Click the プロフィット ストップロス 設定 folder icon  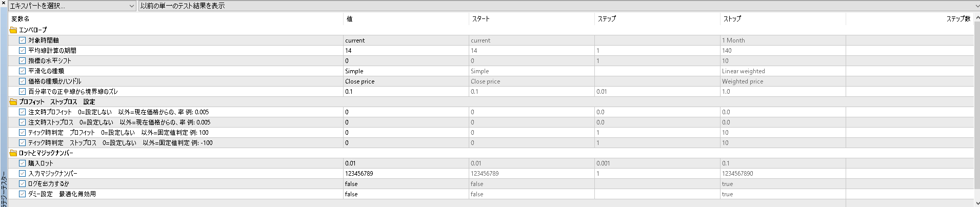coord(13,102)
